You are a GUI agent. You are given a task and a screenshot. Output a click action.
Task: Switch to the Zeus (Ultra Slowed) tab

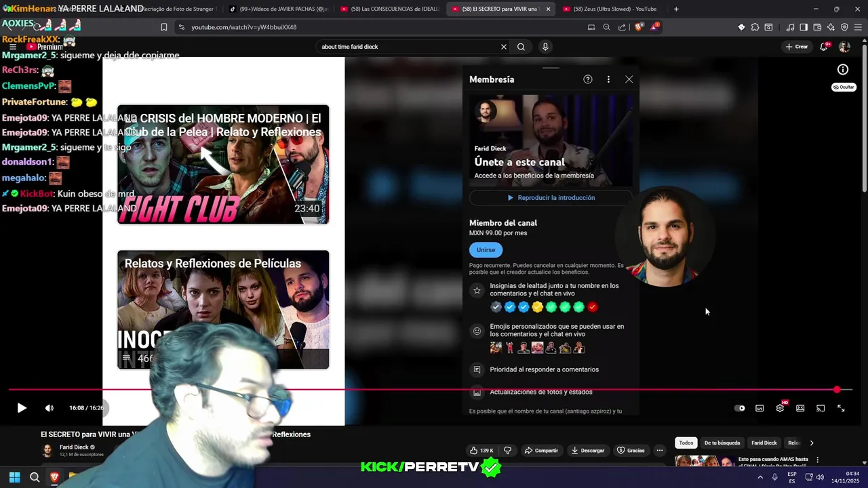(x=610, y=9)
